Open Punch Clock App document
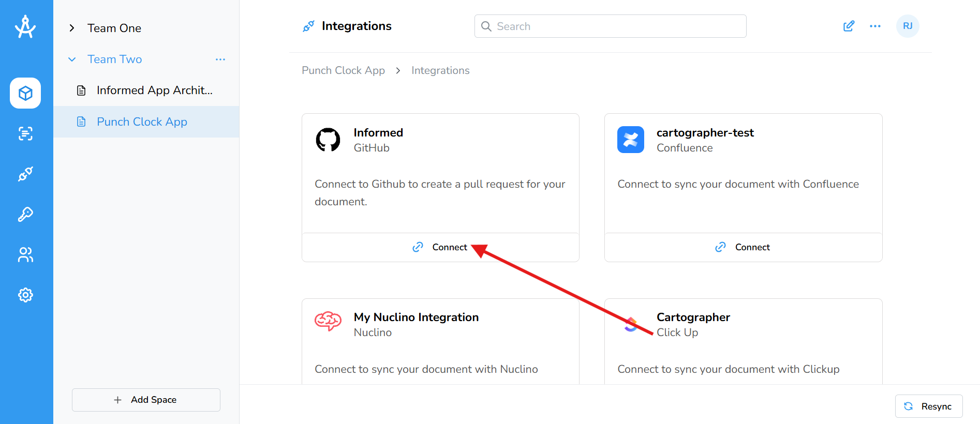The image size is (980, 424). click(146, 122)
